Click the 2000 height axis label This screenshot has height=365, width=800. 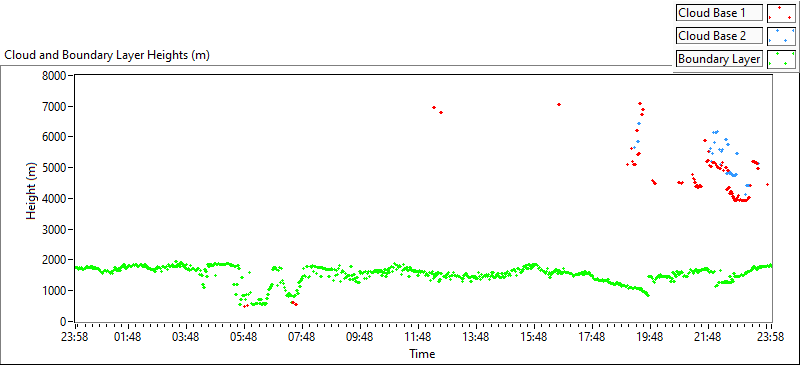58,260
